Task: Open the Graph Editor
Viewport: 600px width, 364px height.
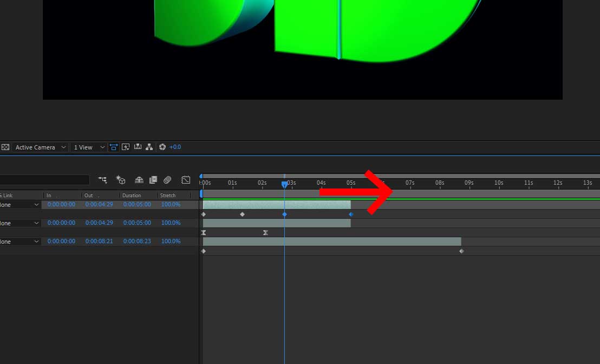Action: 186,179
